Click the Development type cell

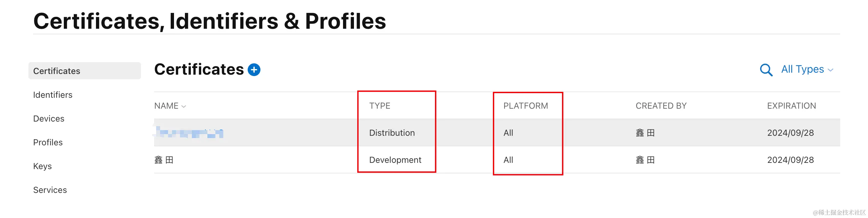[x=395, y=160]
